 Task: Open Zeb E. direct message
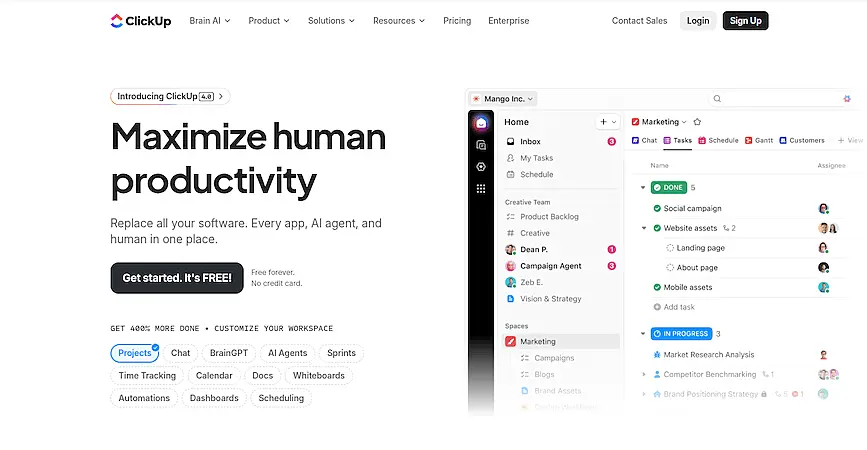pos(561,282)
